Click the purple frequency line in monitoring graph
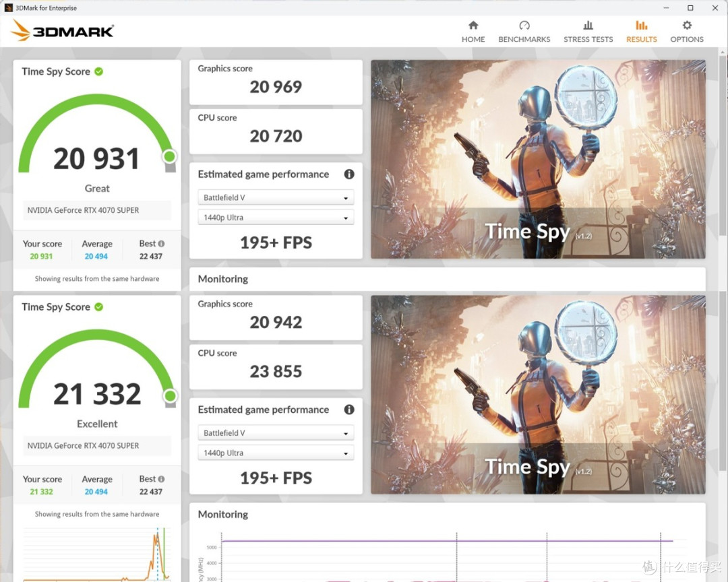Screen dimensions: 728x582 point(447,541)
